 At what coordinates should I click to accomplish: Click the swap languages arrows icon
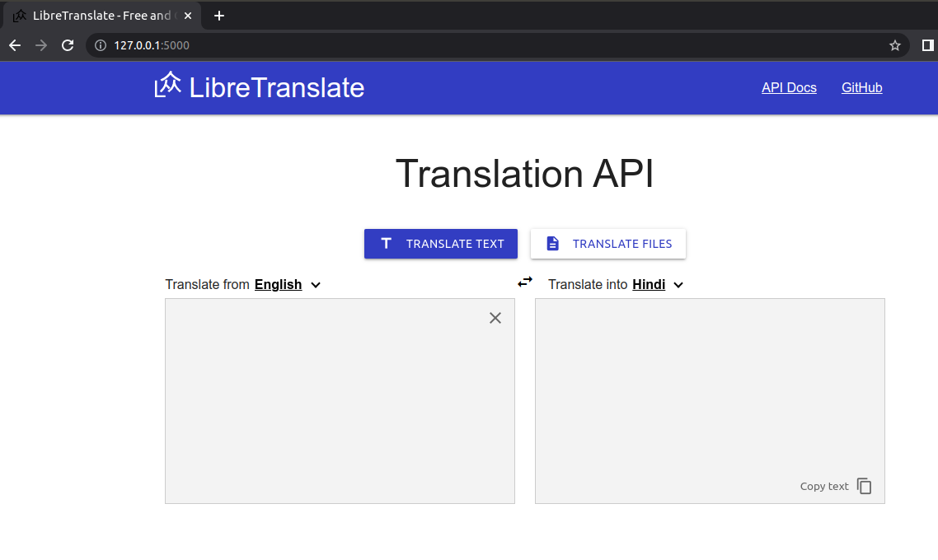click(525, 282)
